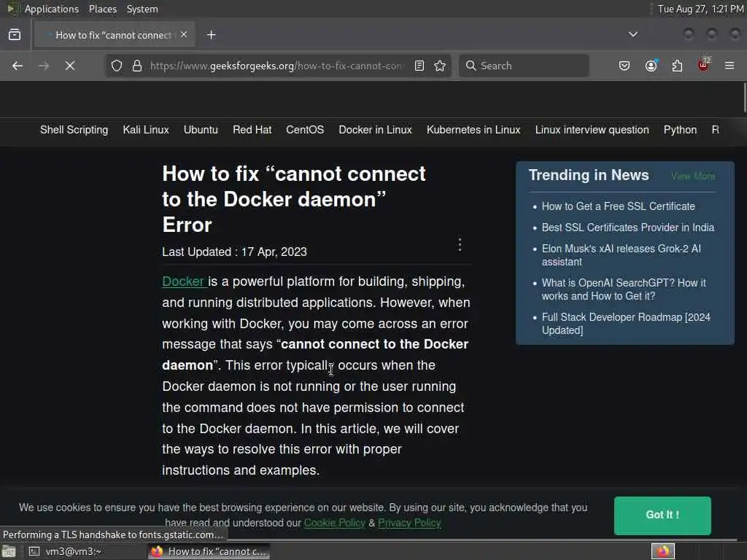Image resolution: width=747 pixels, height=560 pixels.
Task: Open the extensions puzzle icon
Action: coord(677,66)
